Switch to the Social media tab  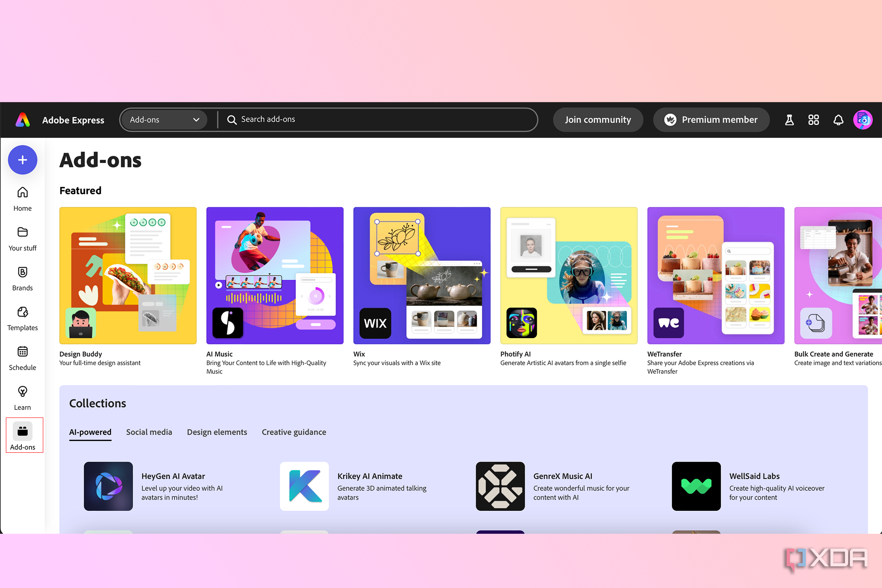pos(149,432)
